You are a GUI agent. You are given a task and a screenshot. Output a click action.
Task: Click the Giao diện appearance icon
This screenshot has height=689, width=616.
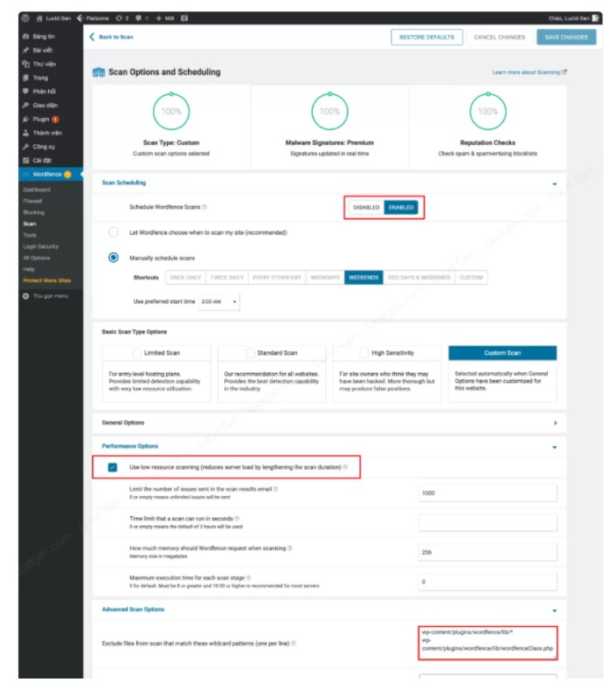tap(26, 105)
